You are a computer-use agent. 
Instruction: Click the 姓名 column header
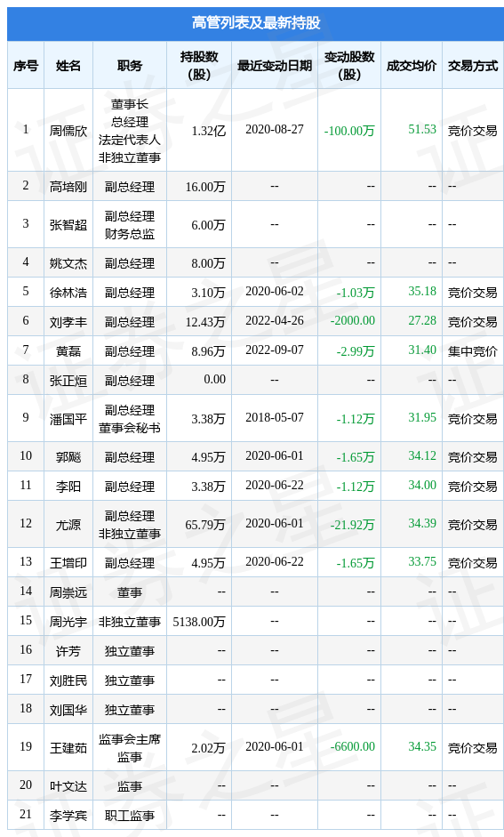(x=68, y=66)
